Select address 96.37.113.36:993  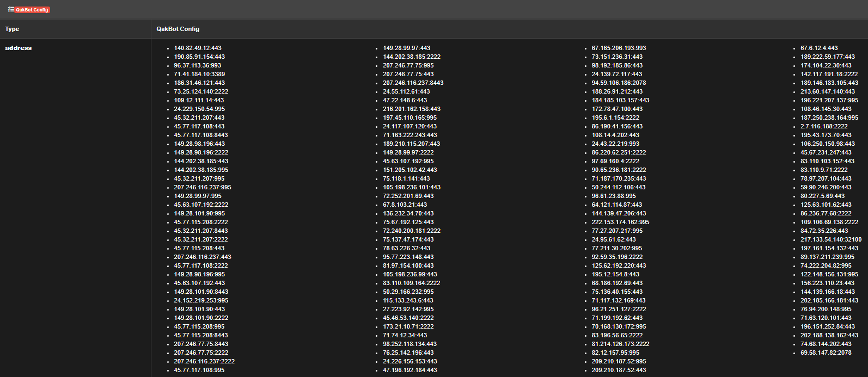point(198,65)
